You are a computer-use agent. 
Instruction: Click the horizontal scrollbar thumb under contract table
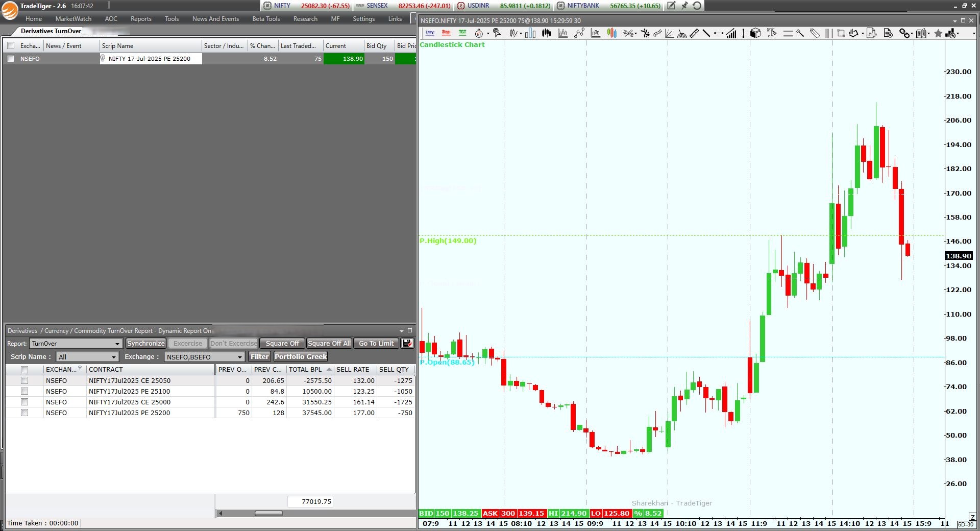click(268, 513)
